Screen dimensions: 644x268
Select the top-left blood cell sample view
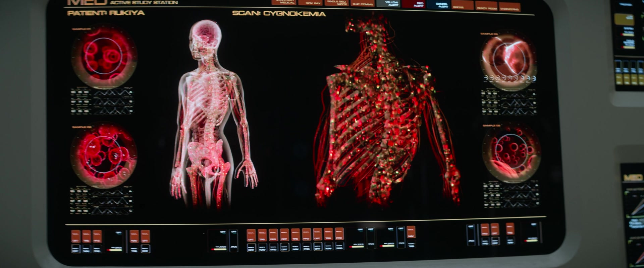(x=104, y=56)
